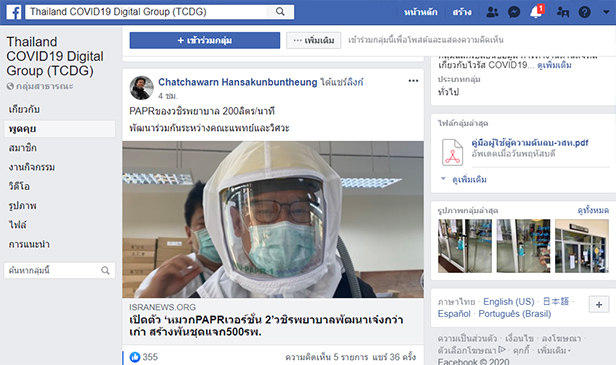Open the first recent group photo
616x365 pixels.
(x=465, y=246)
